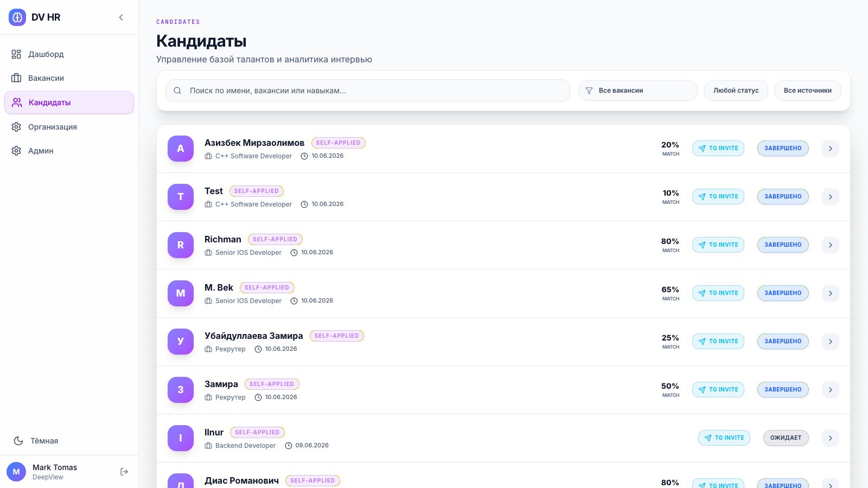Click the filter funnel icon in Все вакансии
The width and height of the screenshot is (868, 488).
589,91
